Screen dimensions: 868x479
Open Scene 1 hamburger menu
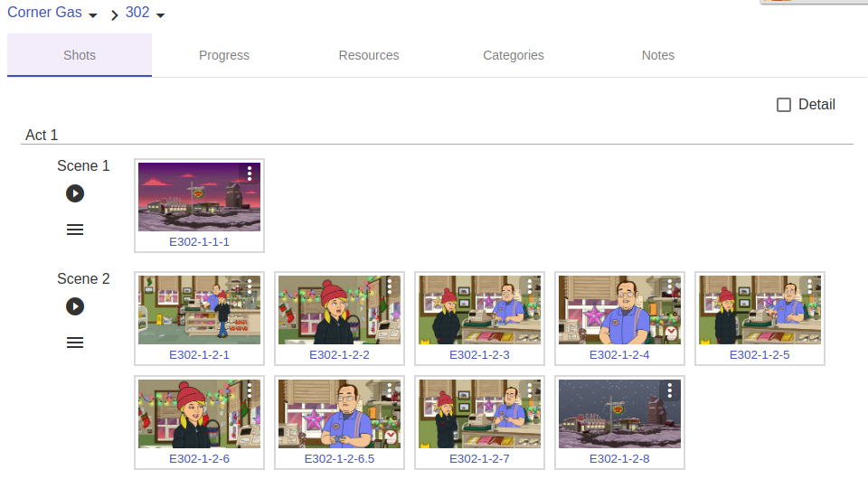[75, 230]
